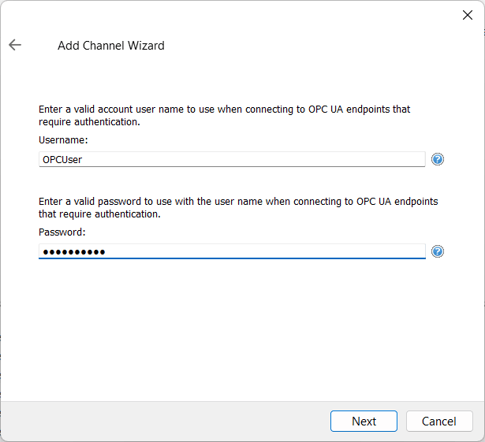
Task: Click the Password label
Action: coord(62,232)
